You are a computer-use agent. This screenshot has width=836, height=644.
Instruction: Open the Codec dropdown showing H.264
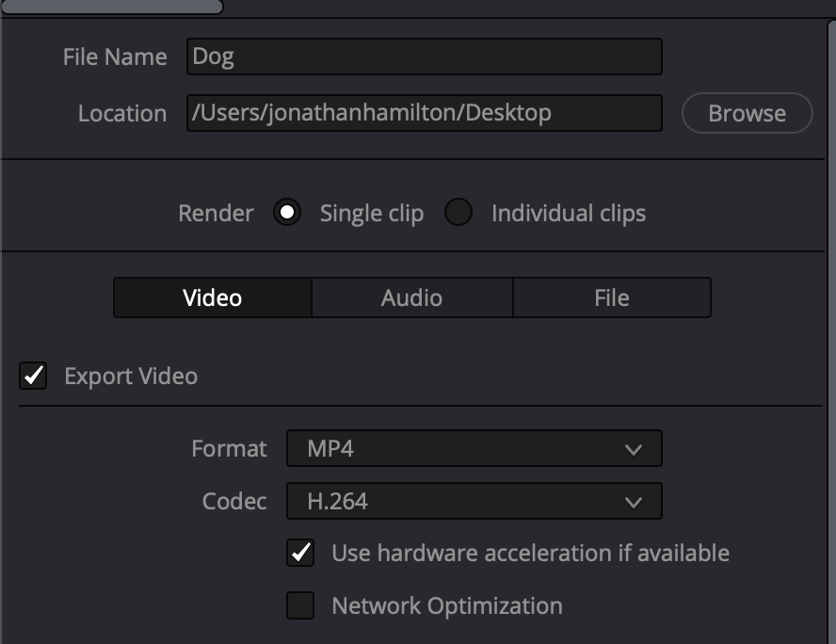(x=474, y=501)
